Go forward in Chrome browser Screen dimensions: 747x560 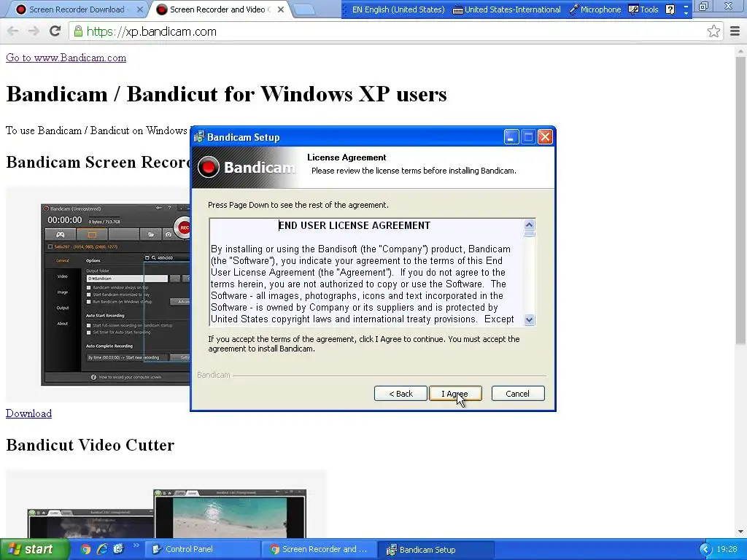tap(34, 31)
